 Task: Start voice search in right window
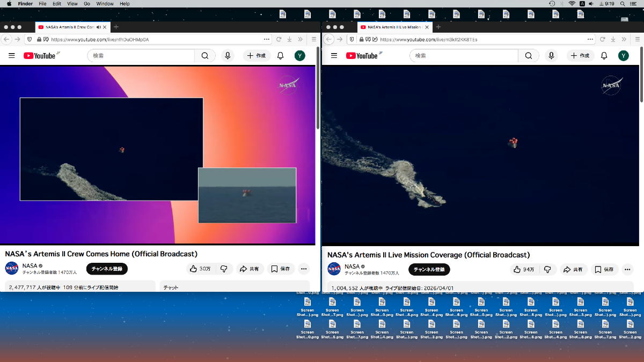tap(551, 56)
